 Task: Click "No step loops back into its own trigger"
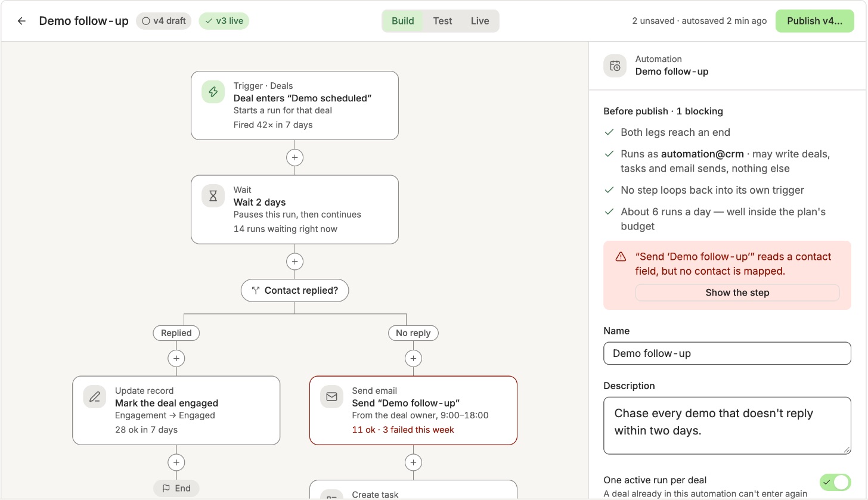tap(712, 190)
